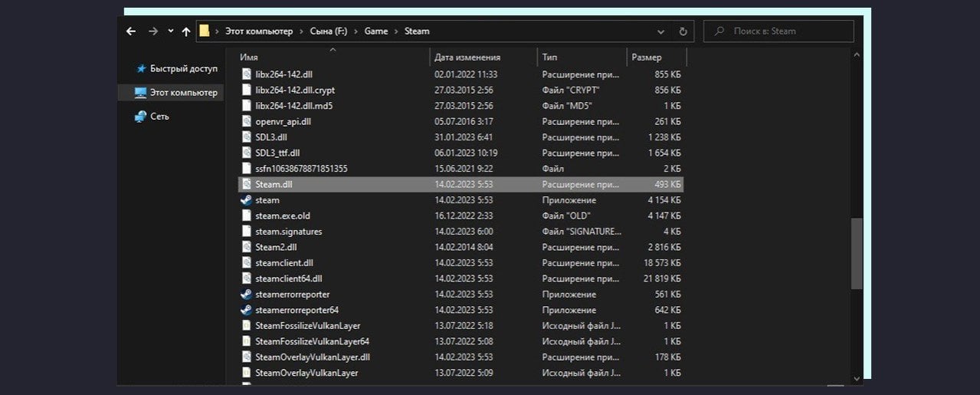Click the folder icon in address bar
The image size is (980, 395).
pos(204,31)
